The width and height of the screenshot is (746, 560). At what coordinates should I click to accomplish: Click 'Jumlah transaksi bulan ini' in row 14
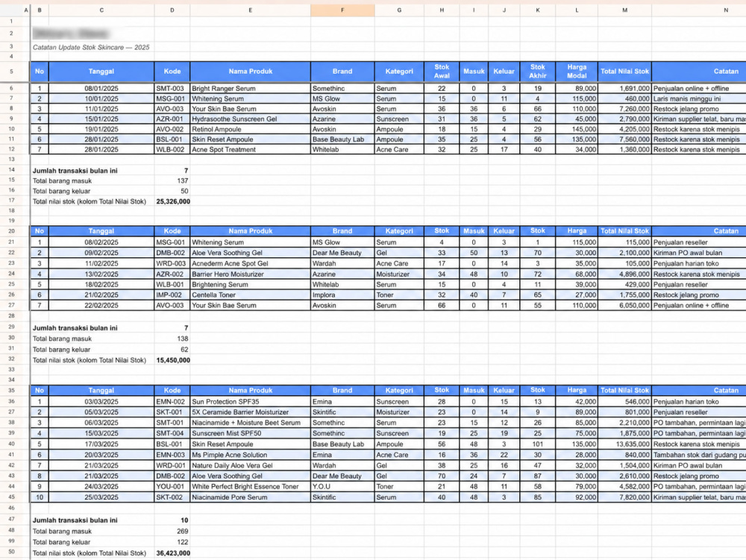pos(75,171)
